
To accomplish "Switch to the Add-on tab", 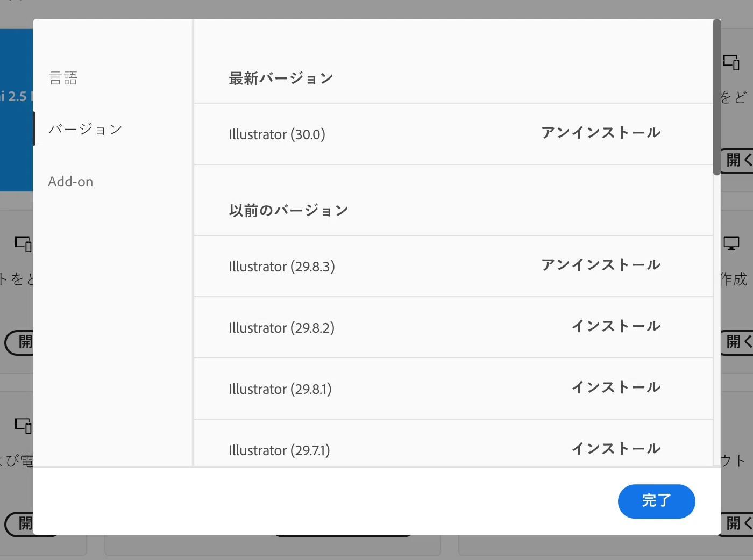I will coord(70,182).
